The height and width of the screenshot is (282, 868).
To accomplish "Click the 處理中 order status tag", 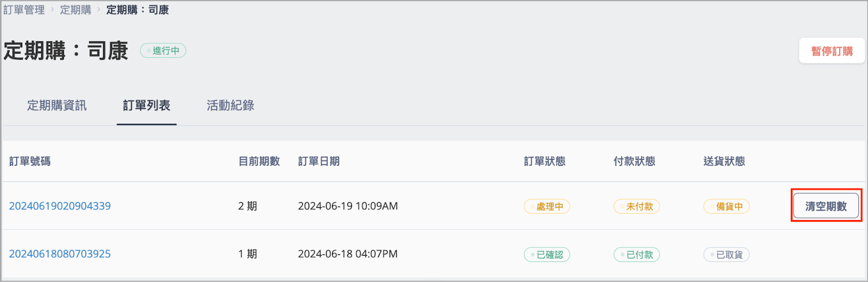I will coord(547,207).
